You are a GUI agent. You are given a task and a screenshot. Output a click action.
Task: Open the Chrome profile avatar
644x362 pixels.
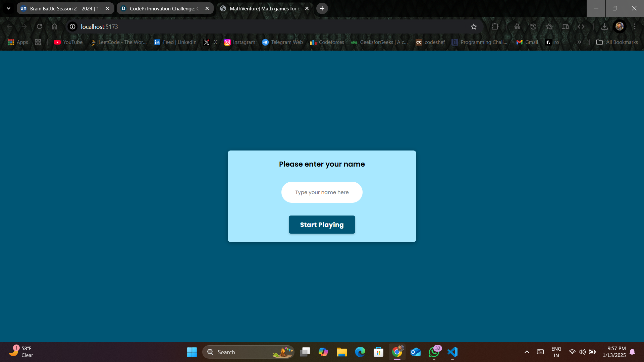[620, 27]
